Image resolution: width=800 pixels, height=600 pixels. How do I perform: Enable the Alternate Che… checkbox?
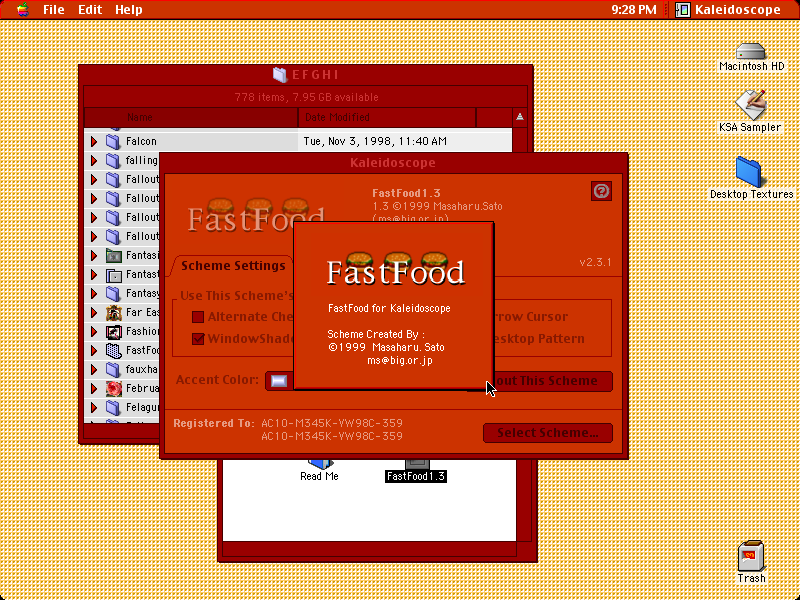[198, 317]
